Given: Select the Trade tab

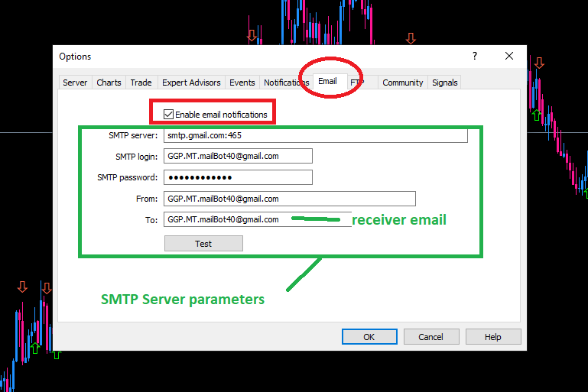Looking at the screenshot, I should (x=141, y=83).
